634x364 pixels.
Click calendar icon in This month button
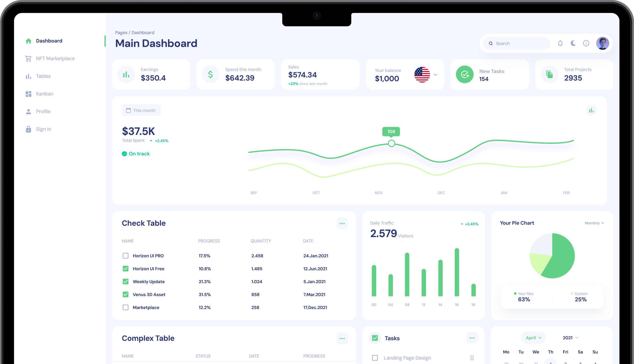pos(128,110)
